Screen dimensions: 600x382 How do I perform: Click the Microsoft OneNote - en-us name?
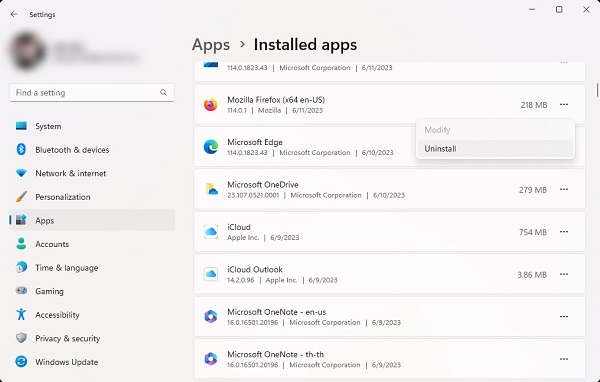coord(277,312)
